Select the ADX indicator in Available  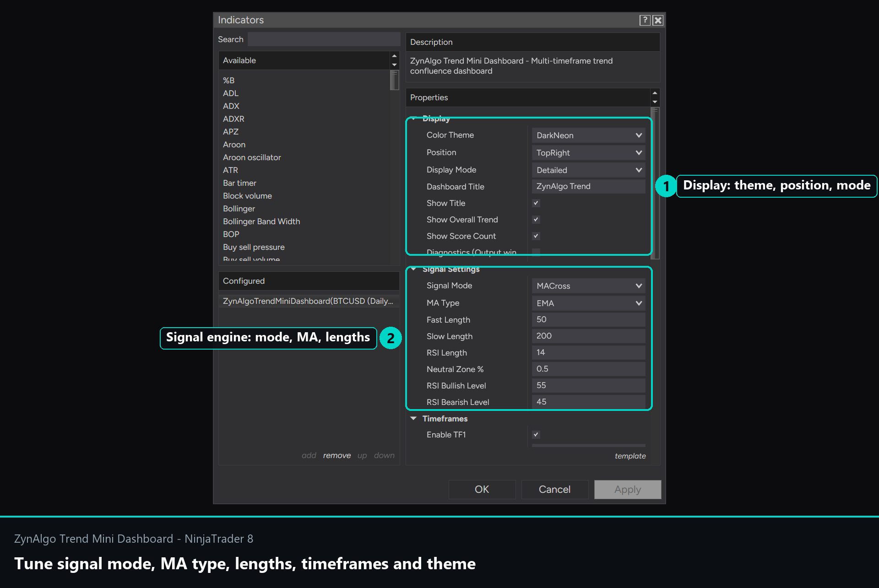point(231,106)
